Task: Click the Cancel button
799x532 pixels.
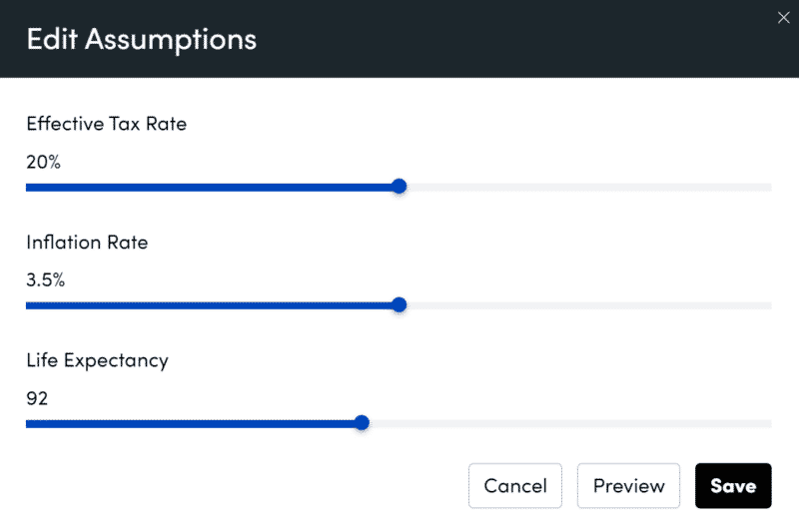Action: tap(515, 486)
